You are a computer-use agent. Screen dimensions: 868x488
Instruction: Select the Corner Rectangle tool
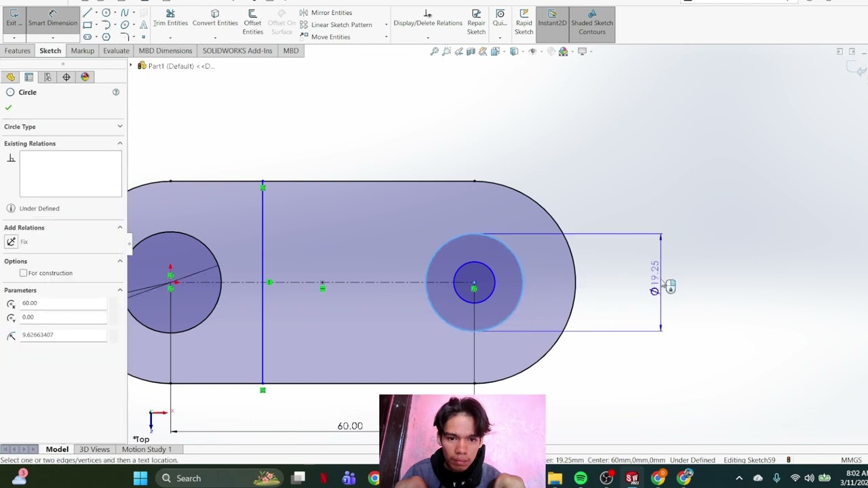[87, 24]
